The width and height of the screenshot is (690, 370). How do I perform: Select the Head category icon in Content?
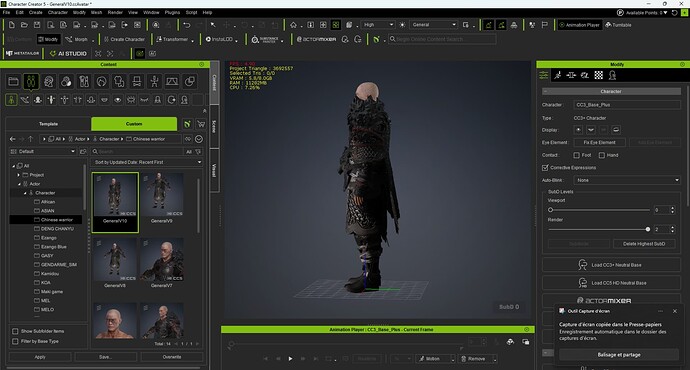[48, 81]
